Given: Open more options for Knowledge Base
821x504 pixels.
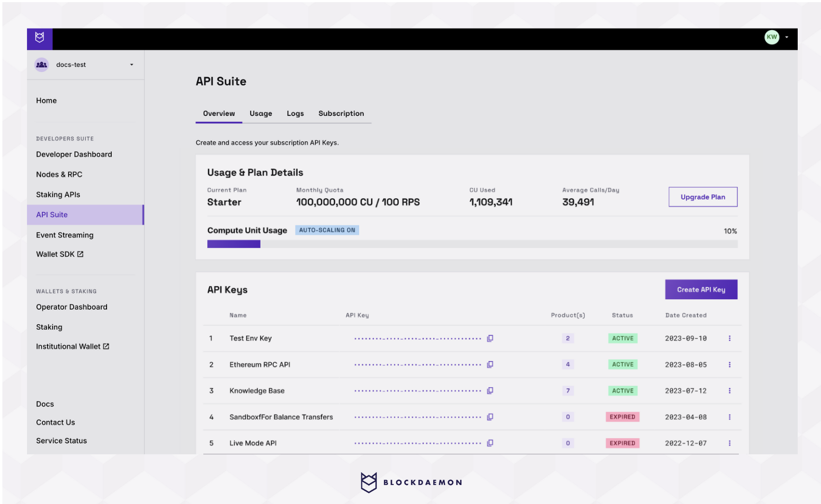Looking at the screenshot, I should (729, 391).
